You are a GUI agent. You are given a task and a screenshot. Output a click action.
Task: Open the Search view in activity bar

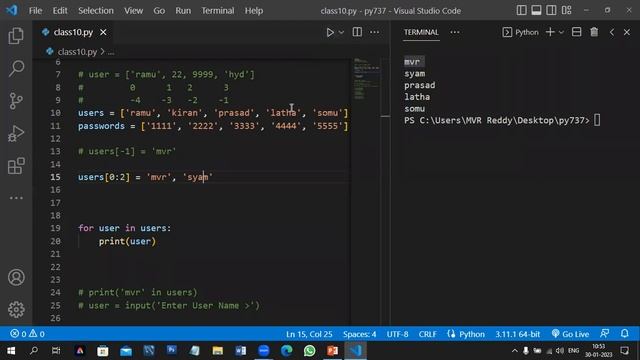(16, 68)
